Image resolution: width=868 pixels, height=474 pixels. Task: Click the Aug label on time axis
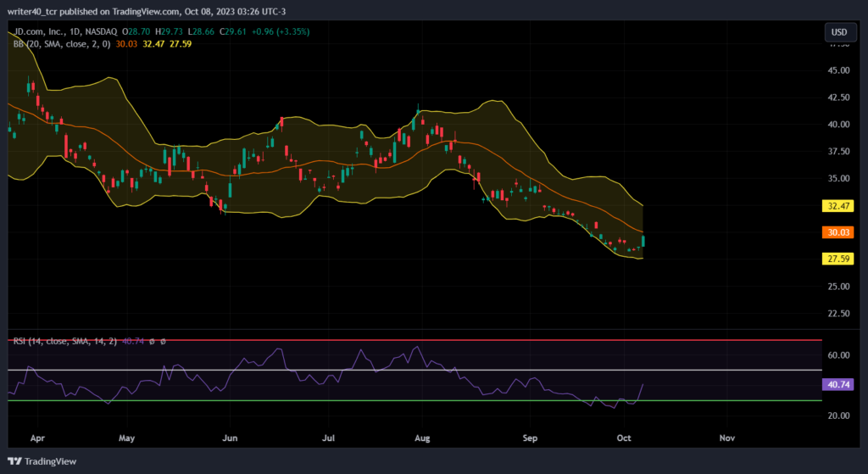point(422,438)
